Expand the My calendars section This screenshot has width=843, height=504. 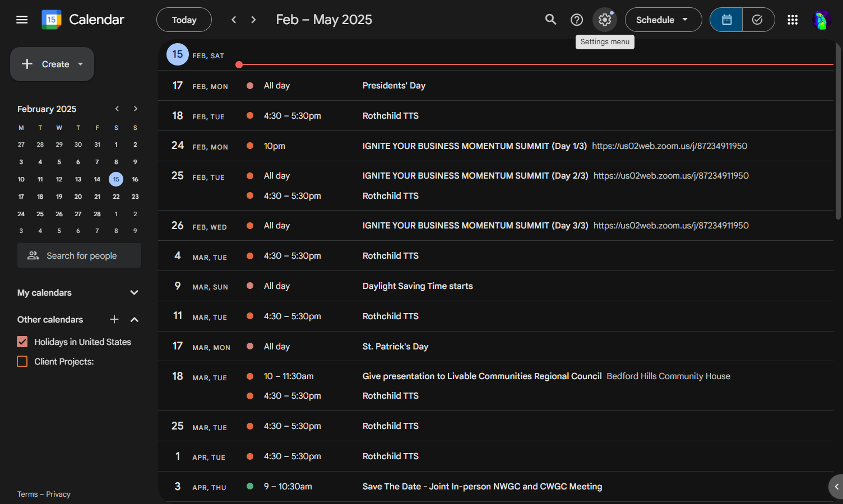click(x=134, y=292)
